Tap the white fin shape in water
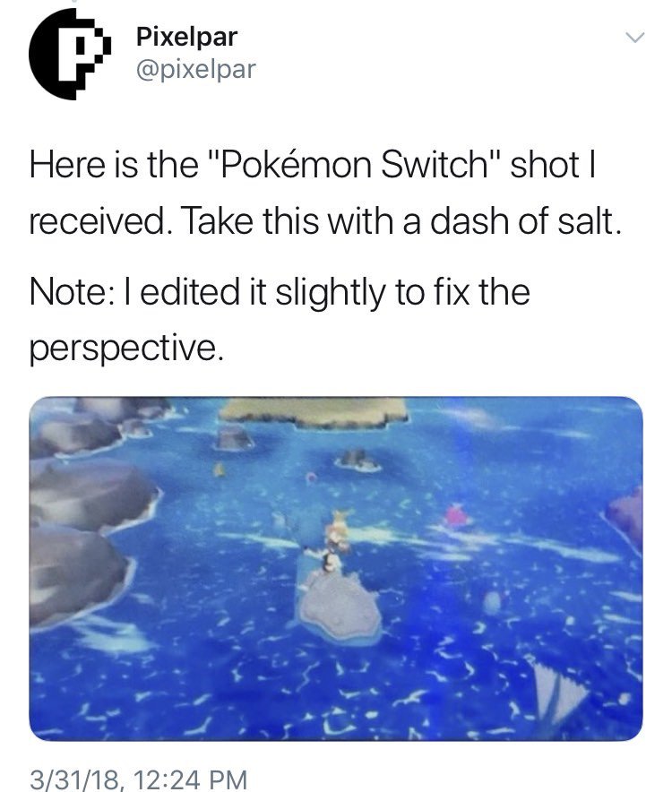Screen dimensions: 672x792 pos(556,692)
